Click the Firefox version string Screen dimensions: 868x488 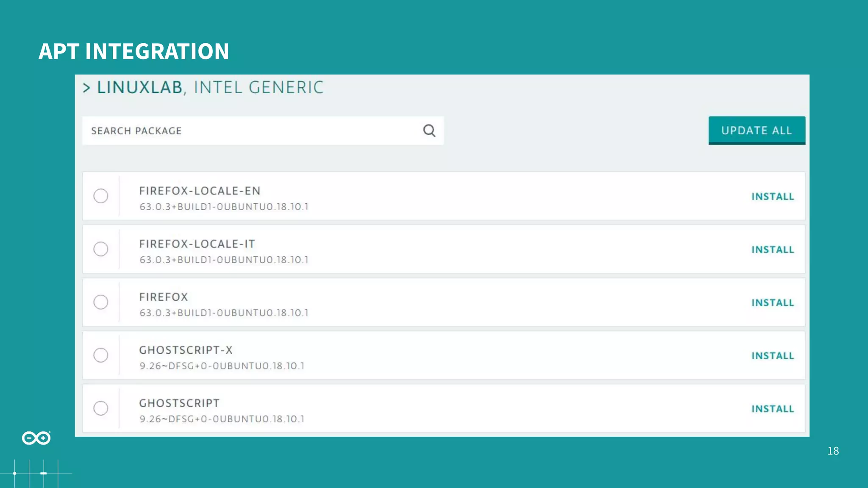224,313
